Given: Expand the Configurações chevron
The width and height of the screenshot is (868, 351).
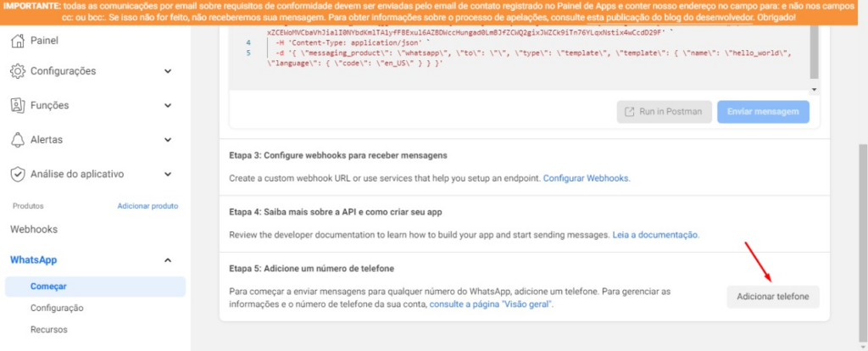Looking at the screenshot, I should click(166, 71).
